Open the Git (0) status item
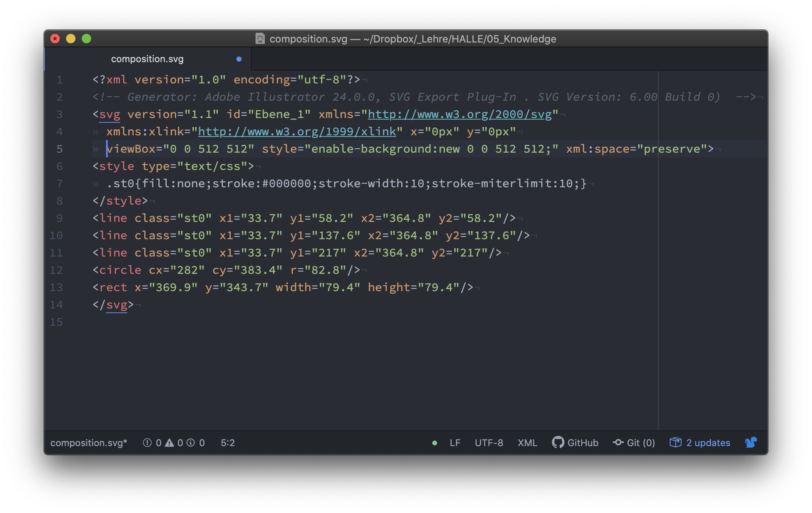This screenshot has width=812, height=513. 634,443
